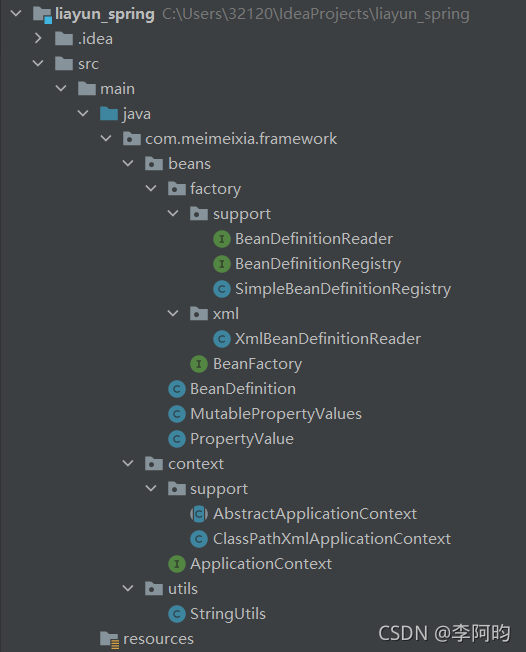
Task: Collapse the context package
Action: 128,464
